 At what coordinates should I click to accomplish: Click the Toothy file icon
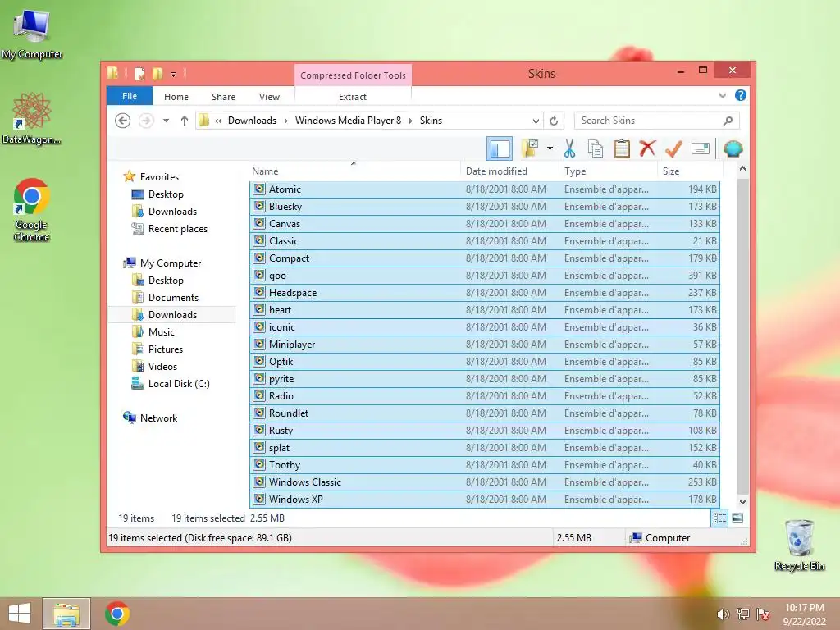[259, 464]
